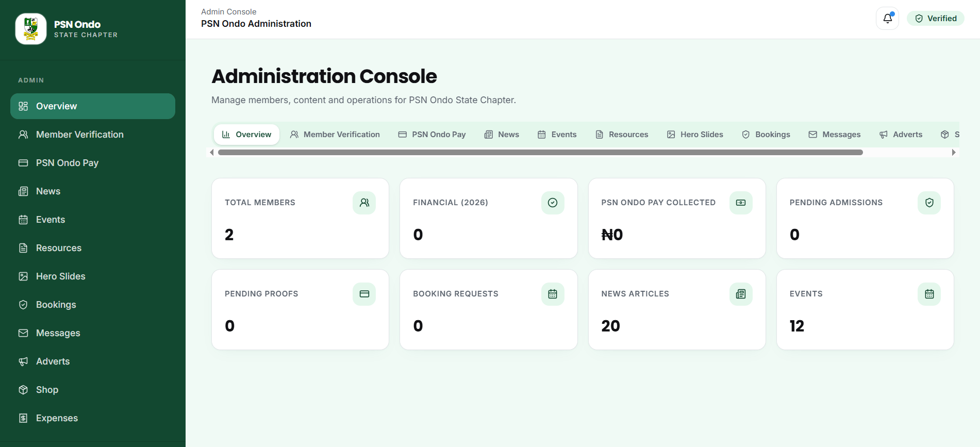Click the sidebar Bookings shield icon
The image size is (980, 447).
pos(23,305)
